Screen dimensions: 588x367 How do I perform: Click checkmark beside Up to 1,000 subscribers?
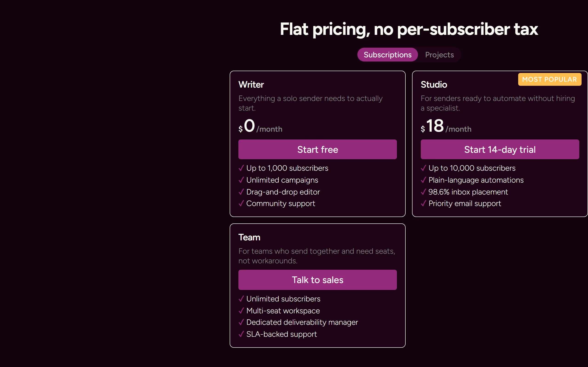click(241, 168)
